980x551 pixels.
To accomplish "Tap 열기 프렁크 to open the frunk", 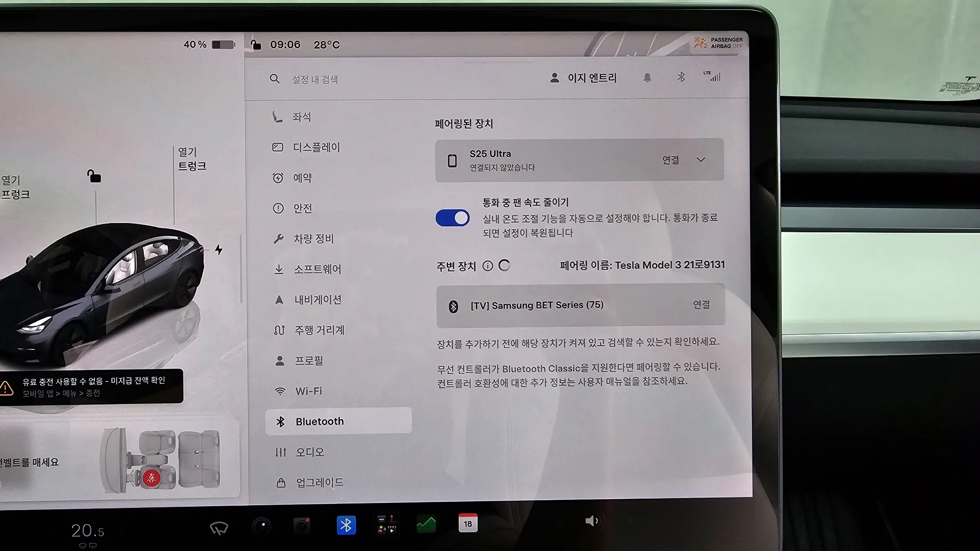I will click(16, 187).
